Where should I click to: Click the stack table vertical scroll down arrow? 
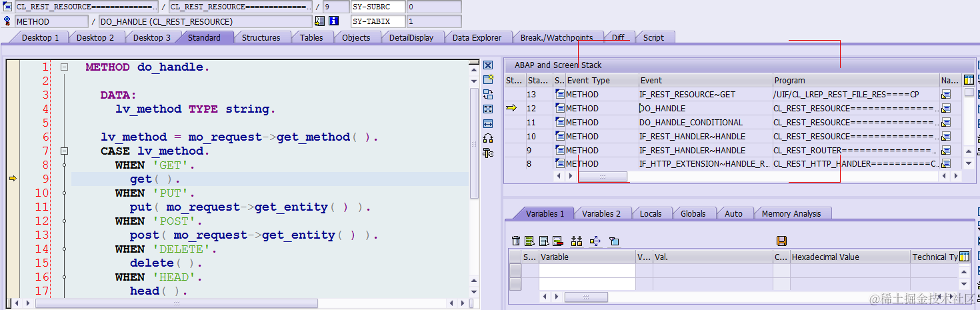969,163
